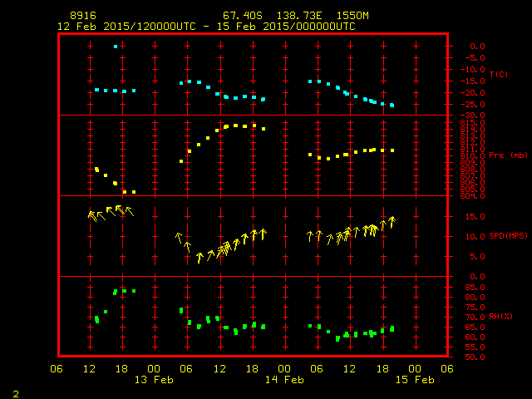Click the 13 Feb date label
This screenshot has width=532, height=399.
[154, 380]
